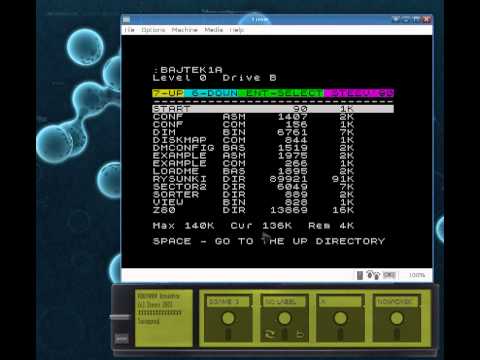
Task: Select the first floppy disk drive slot
Action: click(x=228, y=318)
